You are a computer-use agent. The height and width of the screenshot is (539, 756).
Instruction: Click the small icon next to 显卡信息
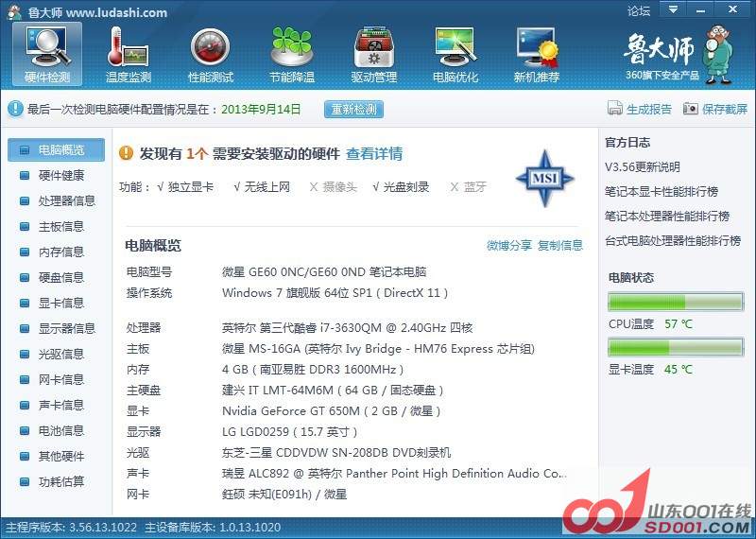pos(25,303)
